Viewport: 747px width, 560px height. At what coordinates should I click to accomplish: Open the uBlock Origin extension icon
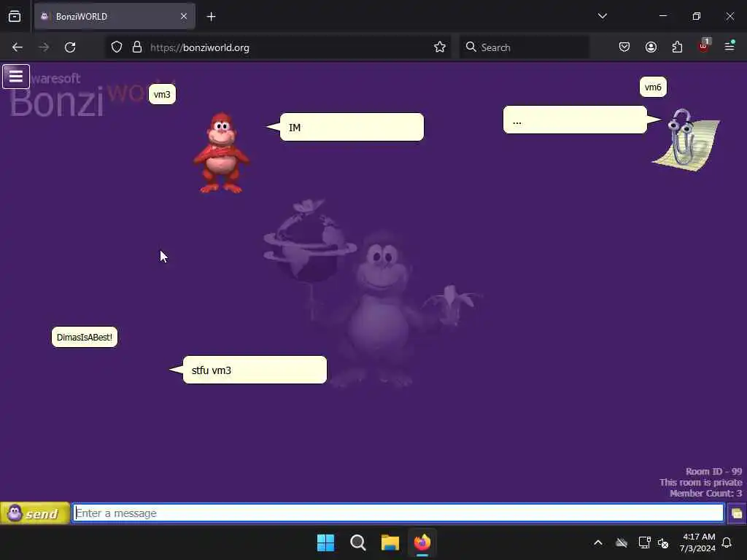(704, 46)
